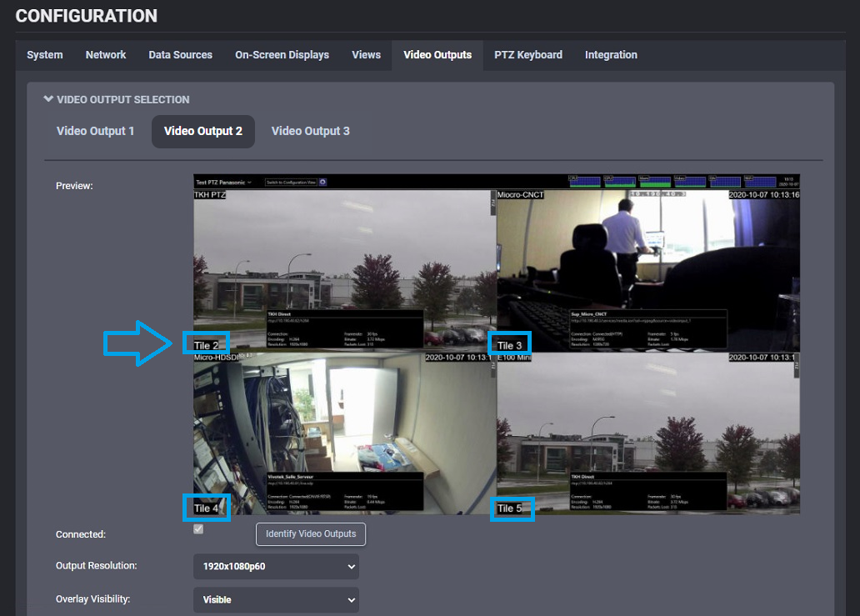Click the Micro-HDSDI camera preview tile

point(344,433)
